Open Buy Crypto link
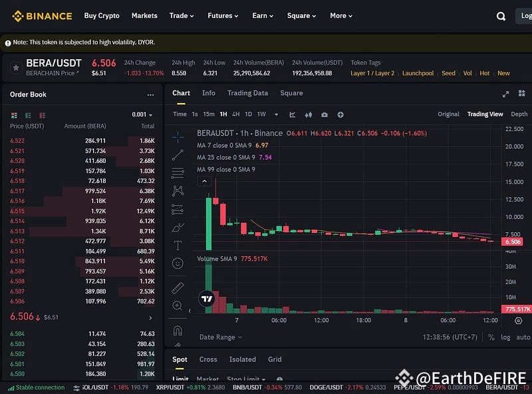Screen dimensions: 532x394 102,15
